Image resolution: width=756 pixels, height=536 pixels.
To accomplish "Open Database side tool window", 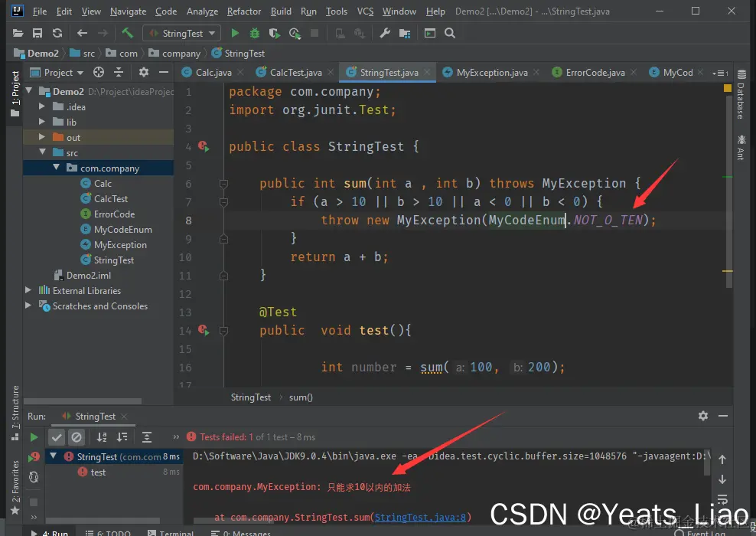I will coord(741,95).
